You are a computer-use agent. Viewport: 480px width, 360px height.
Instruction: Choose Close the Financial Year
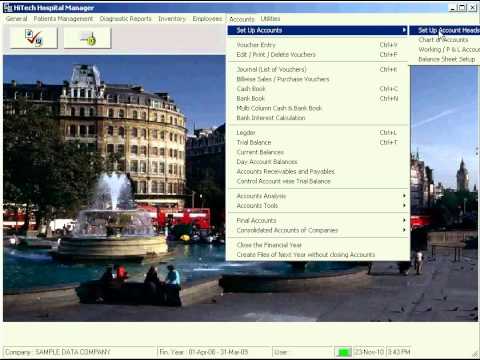(x=318, y=245)
